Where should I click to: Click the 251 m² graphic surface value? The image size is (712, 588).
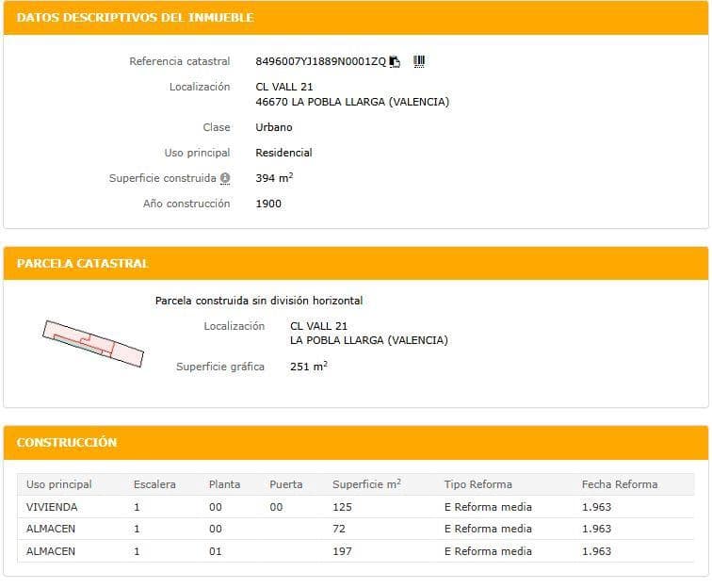(309, 367)
